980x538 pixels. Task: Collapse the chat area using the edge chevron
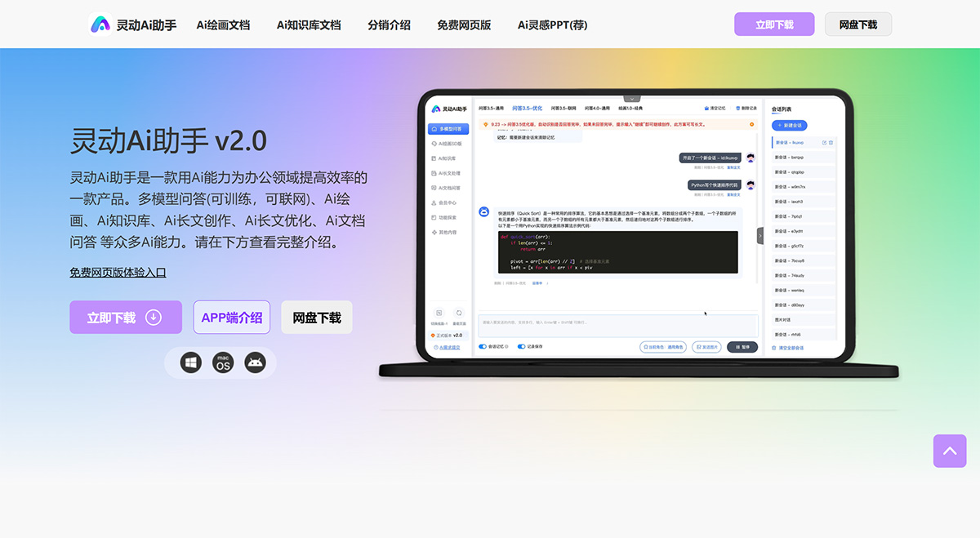coord(760,234)
